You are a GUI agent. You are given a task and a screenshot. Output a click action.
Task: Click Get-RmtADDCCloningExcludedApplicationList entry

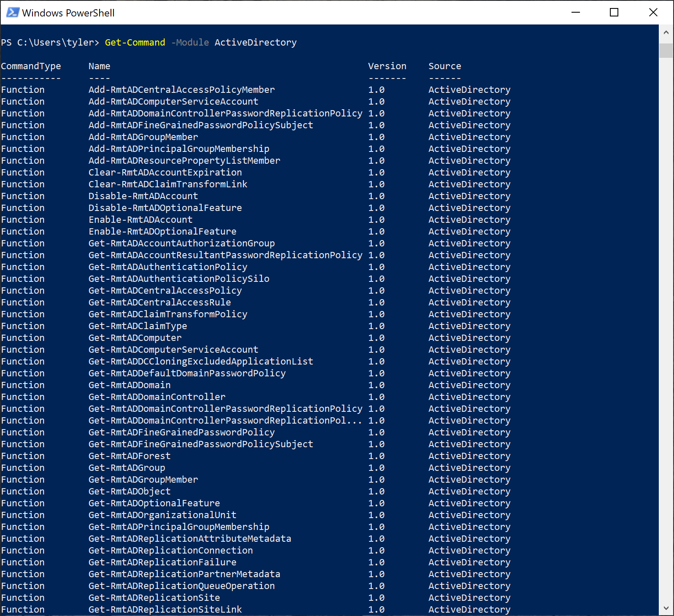pyautogui.click(x=201, y=362)
